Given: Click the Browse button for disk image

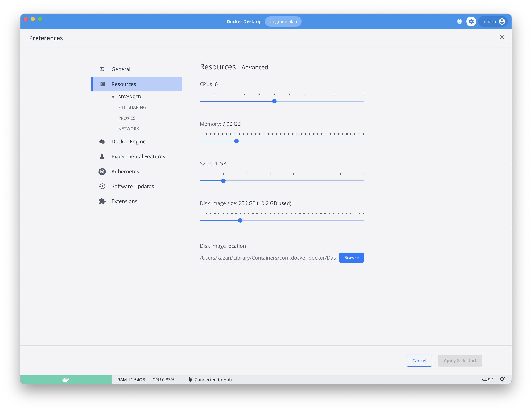Looking at the screenshot, I should pos(351,257).
